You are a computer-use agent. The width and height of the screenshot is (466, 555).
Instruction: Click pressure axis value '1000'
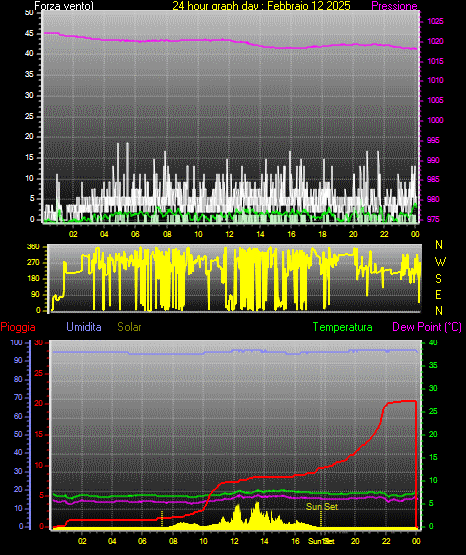coord(435,120)
